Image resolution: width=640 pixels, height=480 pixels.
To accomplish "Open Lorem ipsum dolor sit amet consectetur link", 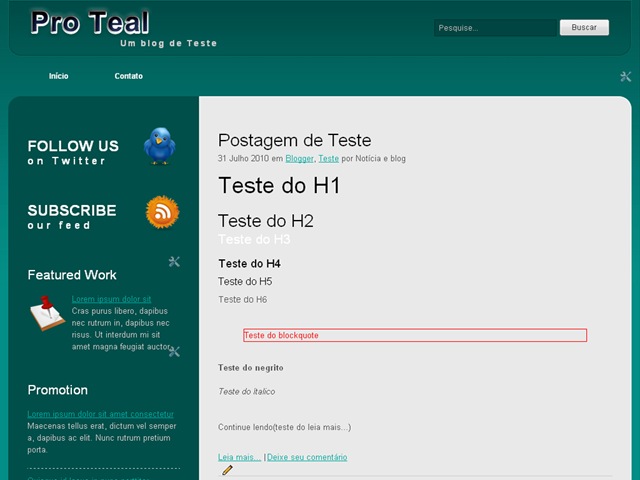I will [x=100, y=414].
